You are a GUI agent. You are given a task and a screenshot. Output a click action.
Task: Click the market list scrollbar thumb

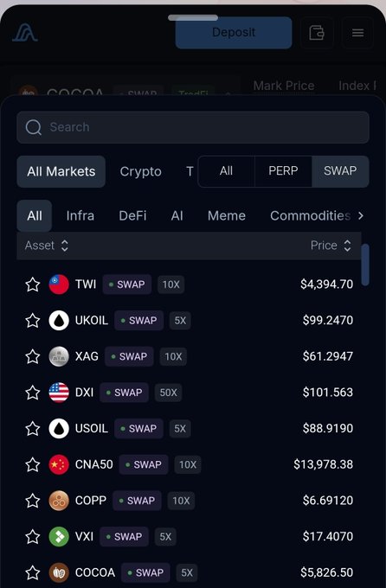(x=365, y=265)
